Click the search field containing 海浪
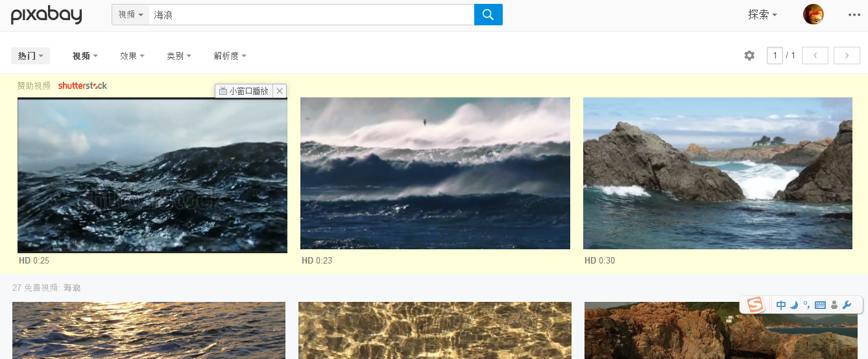868x359 pixels. point(311,14)
